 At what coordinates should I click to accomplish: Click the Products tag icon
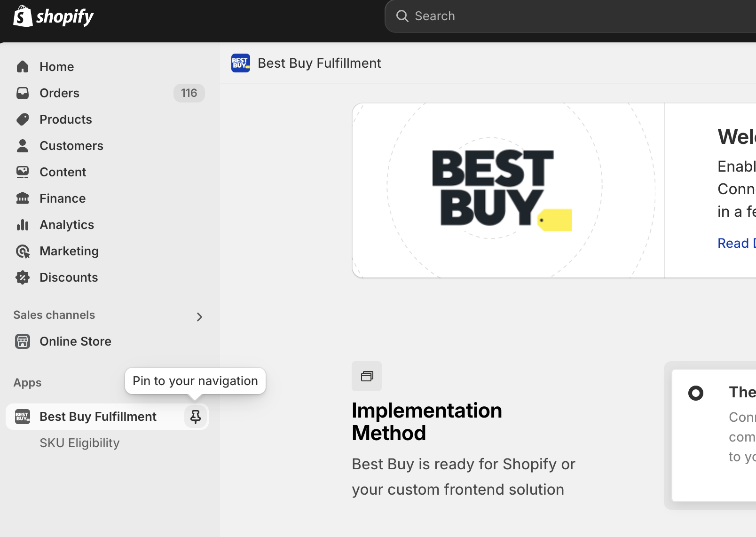(23, 119)
